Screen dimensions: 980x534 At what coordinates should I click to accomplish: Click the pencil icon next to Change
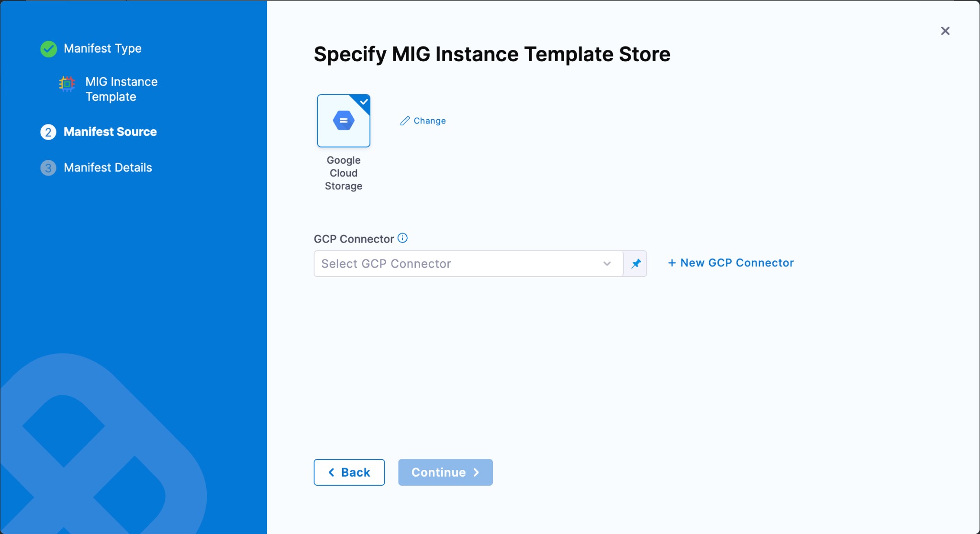[405, 121]
